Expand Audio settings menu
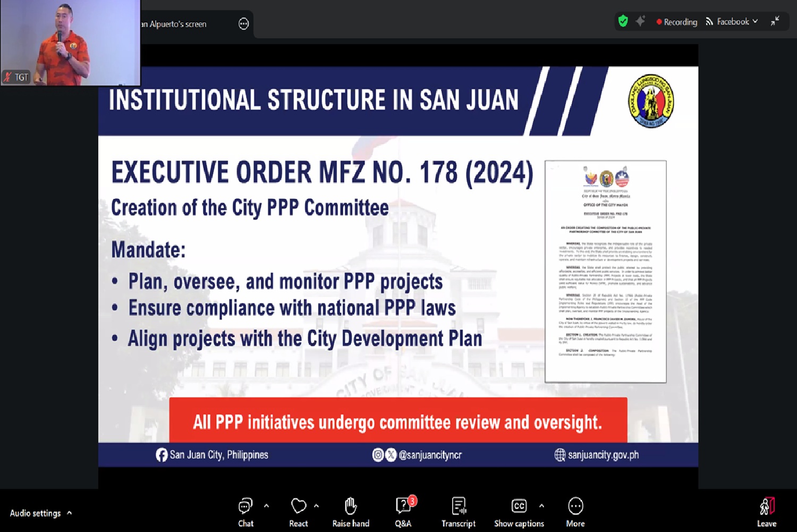The image size is (797, 532). click(x=70, y=513)
